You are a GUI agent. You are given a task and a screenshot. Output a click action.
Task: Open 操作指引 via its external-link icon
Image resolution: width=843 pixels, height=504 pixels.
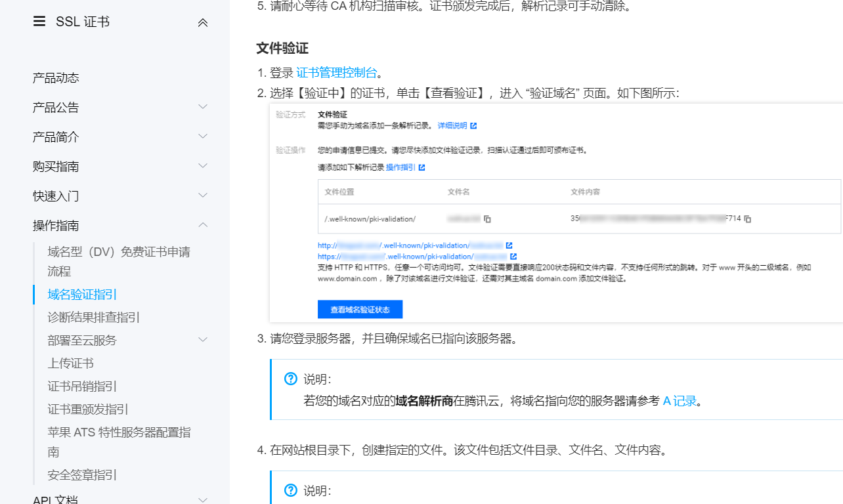(421, 167)
